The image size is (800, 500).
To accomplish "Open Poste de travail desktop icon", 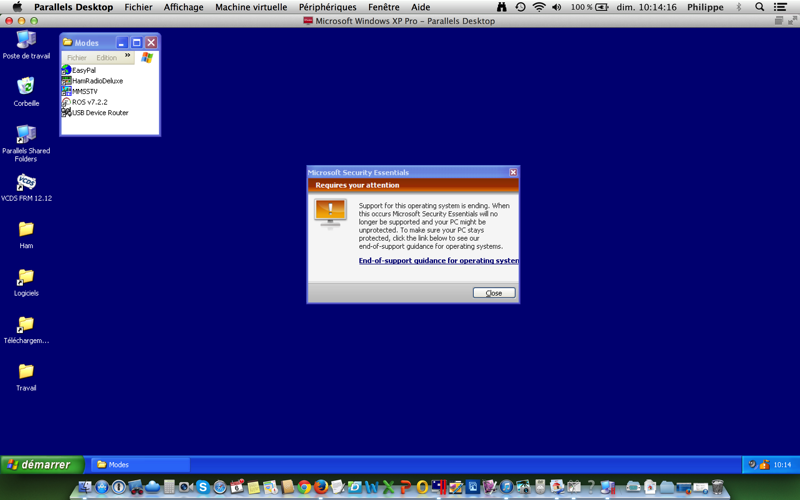I will point(26,45).
